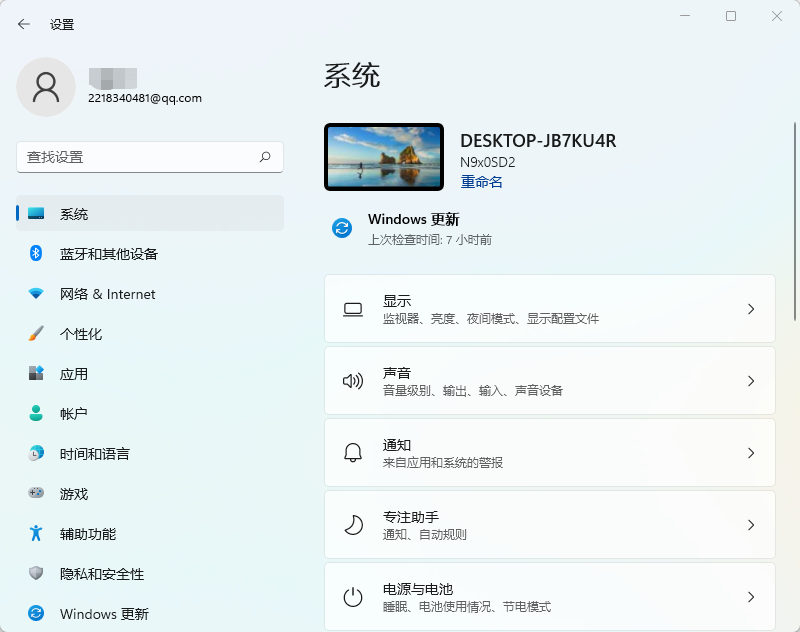Screen dimensions: 800x632
Task: Click the 上次检查时间: 7 小时前 text
Action: 430,240
